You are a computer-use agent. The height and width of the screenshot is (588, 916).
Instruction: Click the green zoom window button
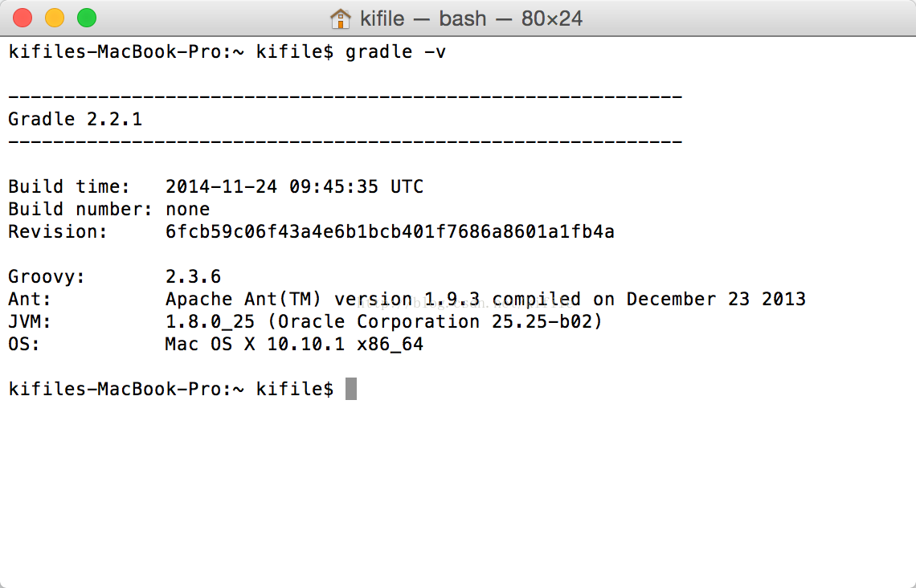87,18
